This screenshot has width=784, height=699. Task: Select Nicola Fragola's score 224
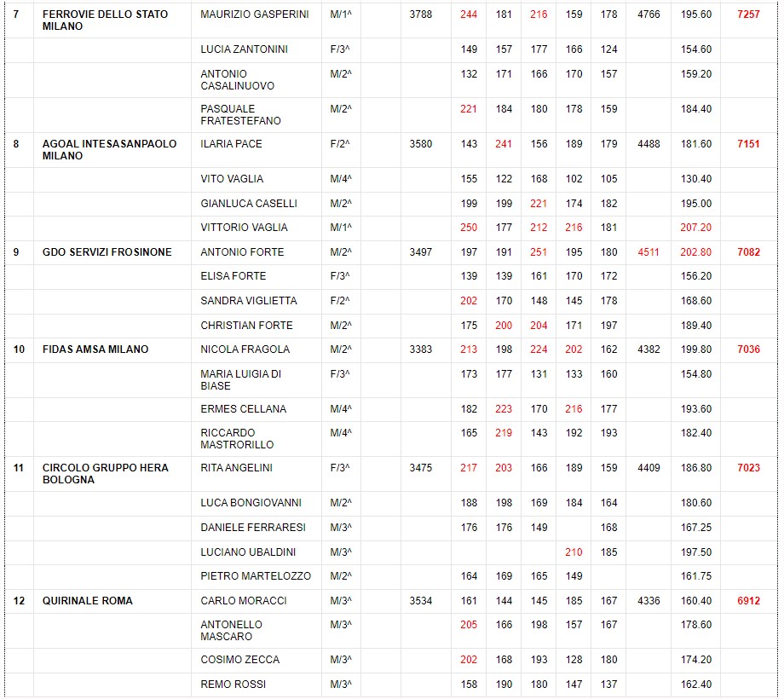[x=539, y=349]
